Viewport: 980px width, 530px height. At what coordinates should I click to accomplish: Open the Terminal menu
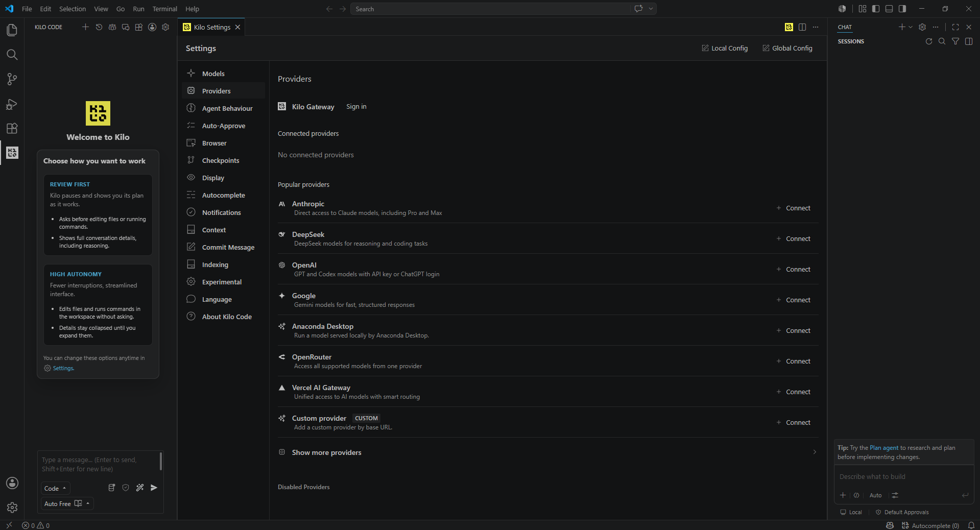tap(164, 9)
